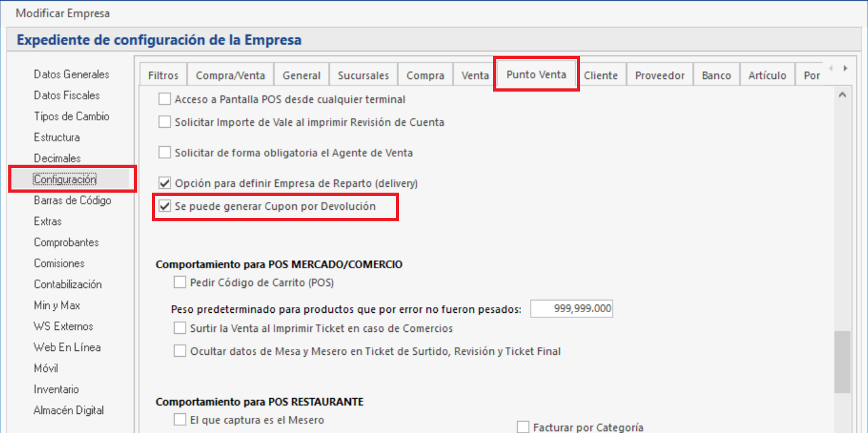Click the Peso predeterminado value field

[x=572, y=309]
